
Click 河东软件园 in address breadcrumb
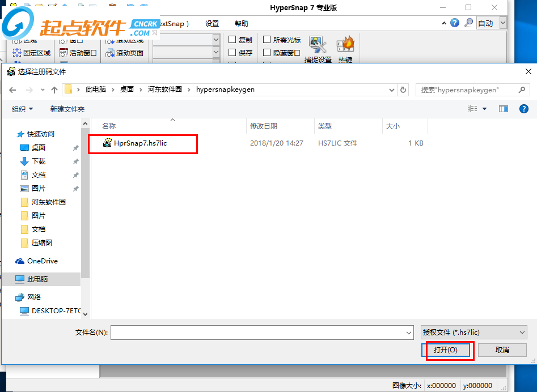[x=165, y=90]
